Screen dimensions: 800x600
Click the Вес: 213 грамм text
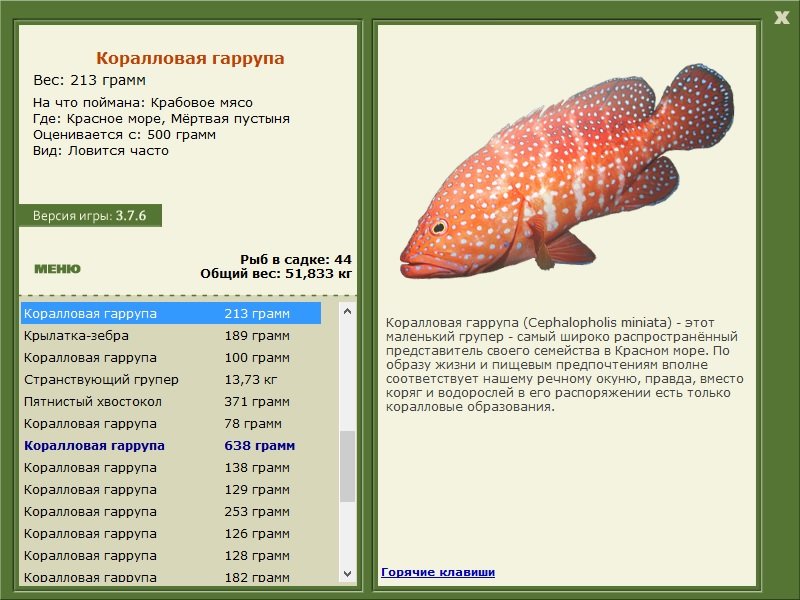point(89,80)
